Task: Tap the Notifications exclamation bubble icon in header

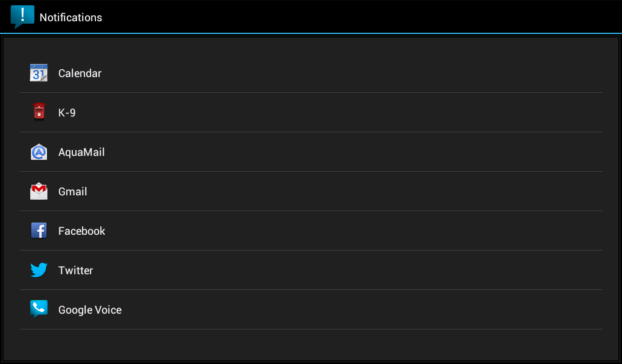Action: coord(22,16)
